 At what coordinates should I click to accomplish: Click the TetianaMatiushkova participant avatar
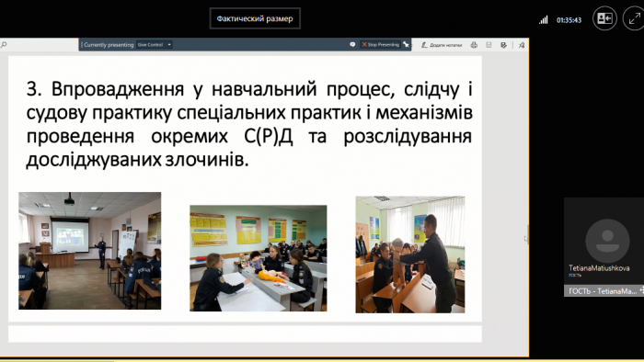point(607,241)
